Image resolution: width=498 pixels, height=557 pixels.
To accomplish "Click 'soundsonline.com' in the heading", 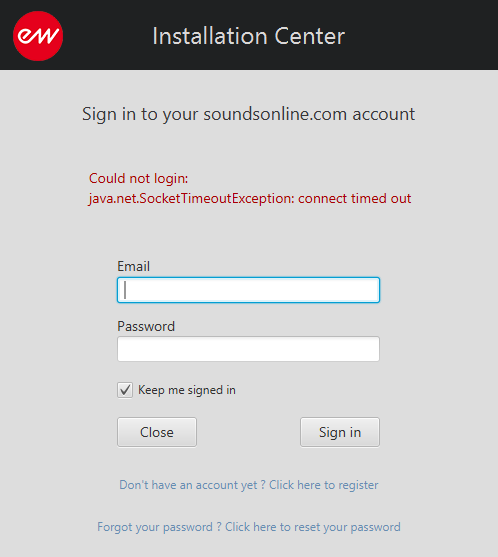I will [x=275, y=114].
